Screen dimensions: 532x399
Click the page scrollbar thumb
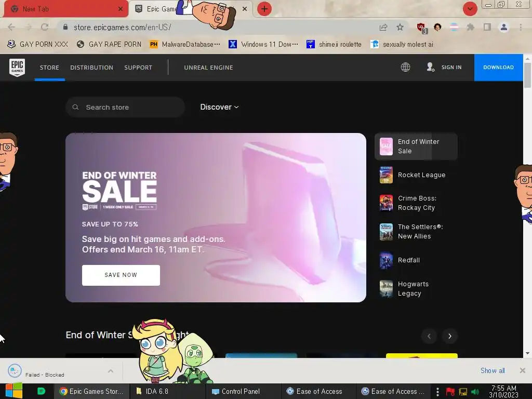(527, 75)
